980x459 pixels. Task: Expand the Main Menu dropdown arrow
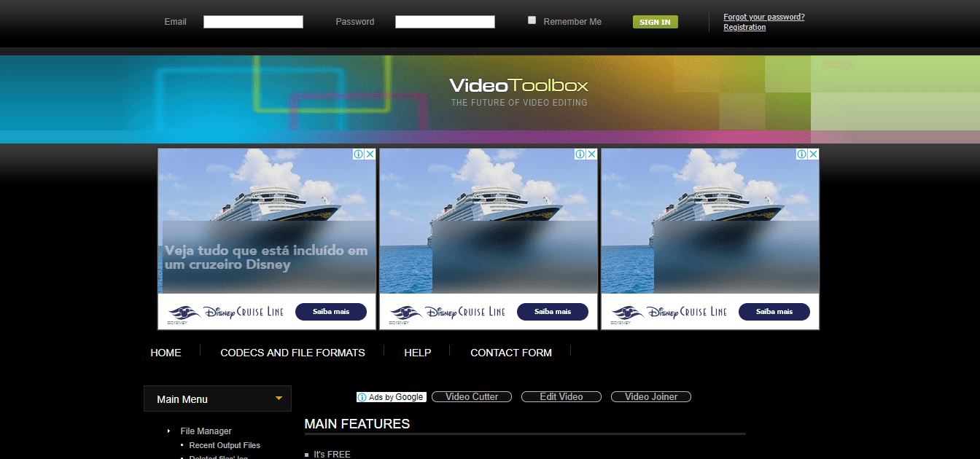click(279, 398)
